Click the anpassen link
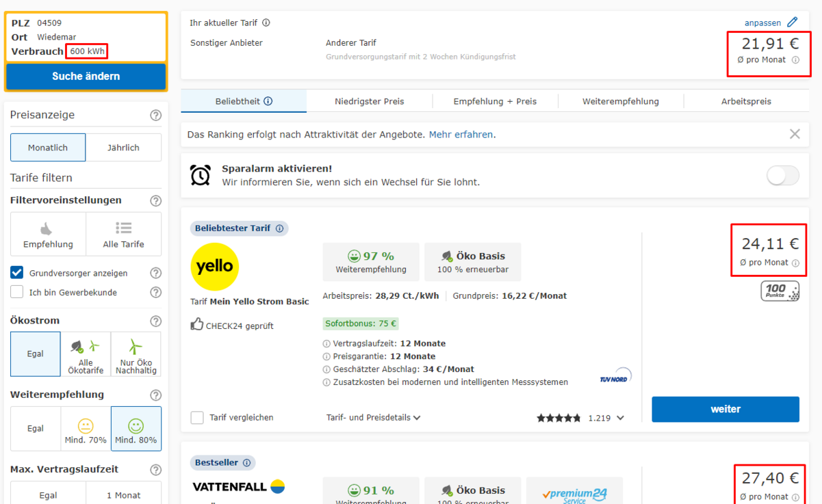 [x=762, y=23]
